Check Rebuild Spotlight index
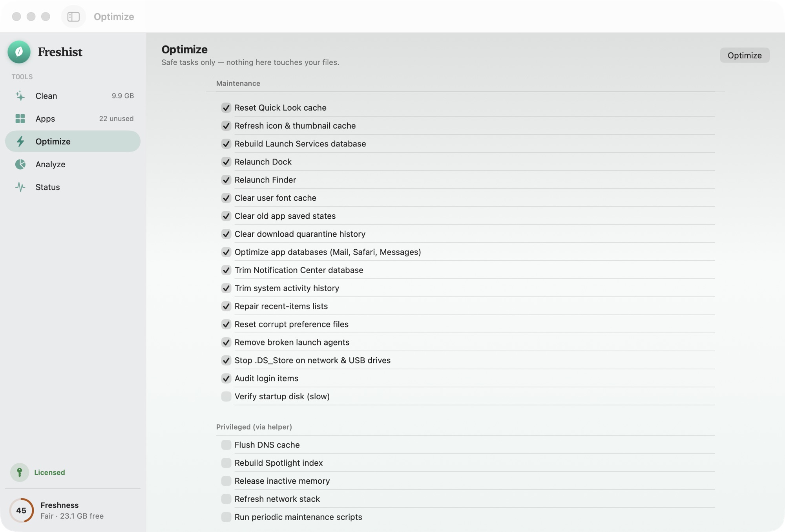 [x=226, y=463]
